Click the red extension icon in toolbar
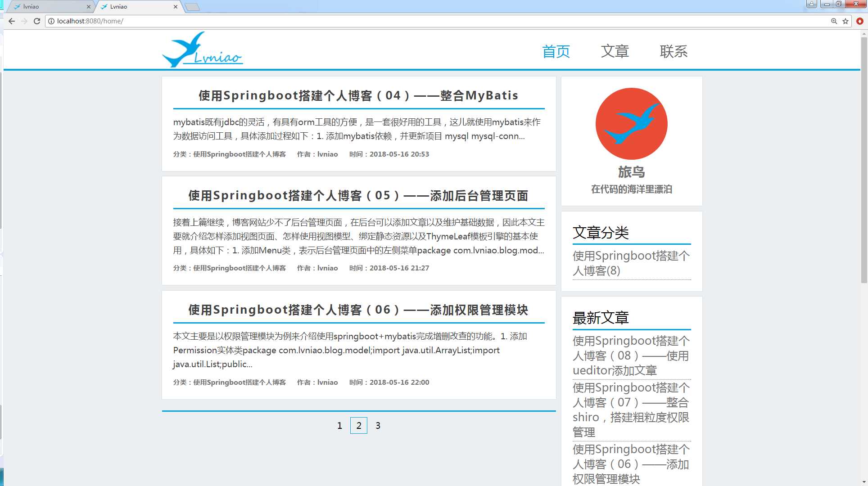This screenshot has width=868, height=486. click(860, 21)
